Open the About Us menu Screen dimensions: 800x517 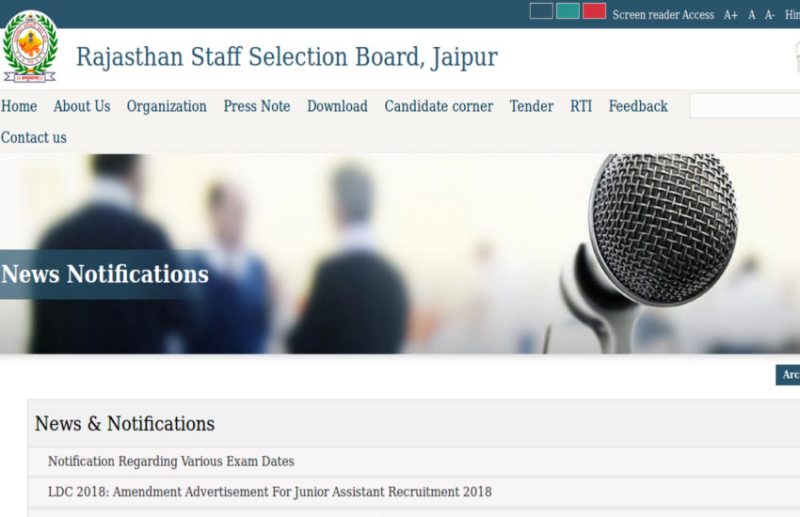pyautogui.click(x=82, y=106)
